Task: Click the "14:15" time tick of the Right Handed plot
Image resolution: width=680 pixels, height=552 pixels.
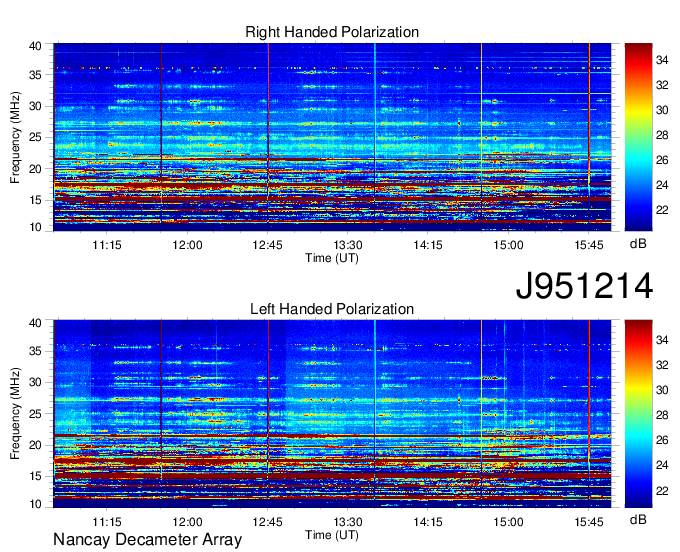Action: click(x=428, y=245)
